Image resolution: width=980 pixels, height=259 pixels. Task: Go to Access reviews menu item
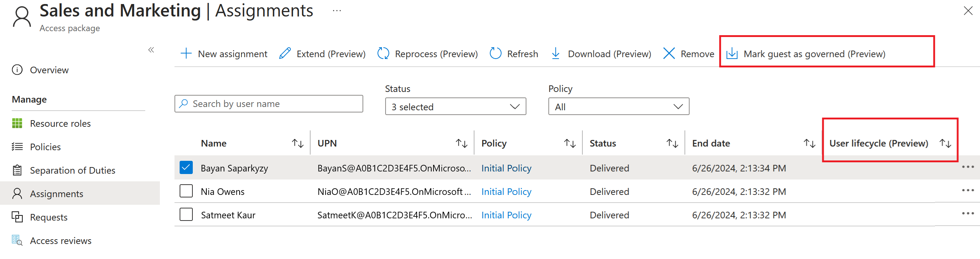tap(60, 241)
